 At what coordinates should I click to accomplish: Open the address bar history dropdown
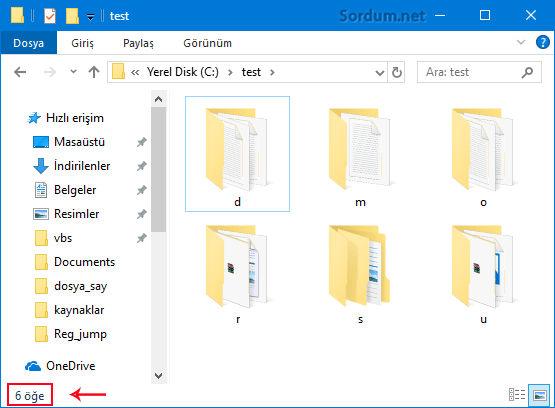[380, 73]
